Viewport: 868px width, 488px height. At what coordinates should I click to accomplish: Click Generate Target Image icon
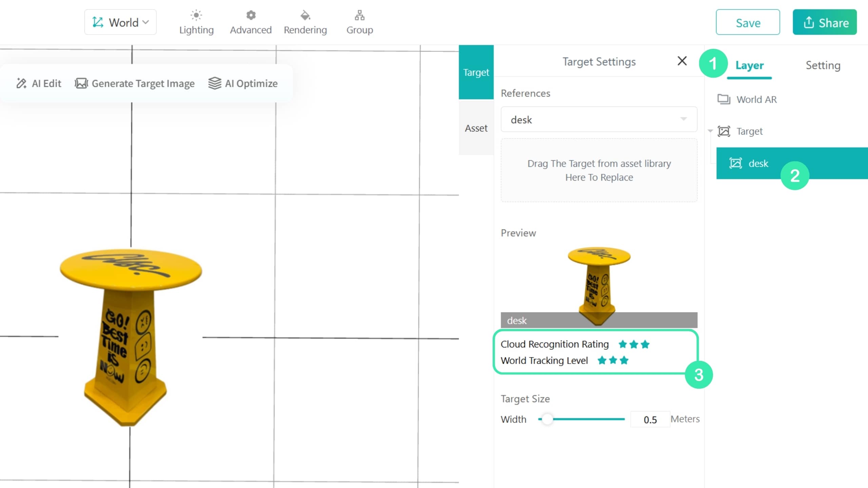[x=81, y=83]
